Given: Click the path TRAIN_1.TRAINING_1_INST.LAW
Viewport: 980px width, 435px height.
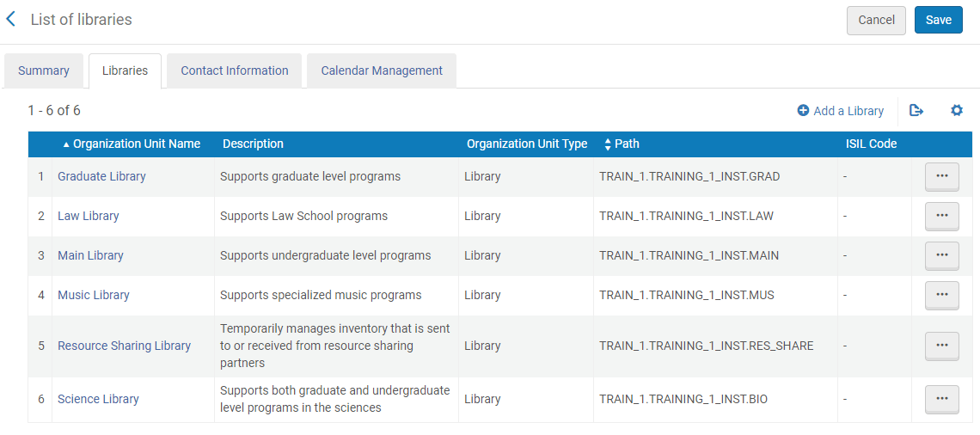Looking at the screenshot, I should pyautogui.click(x=686, y=217).
